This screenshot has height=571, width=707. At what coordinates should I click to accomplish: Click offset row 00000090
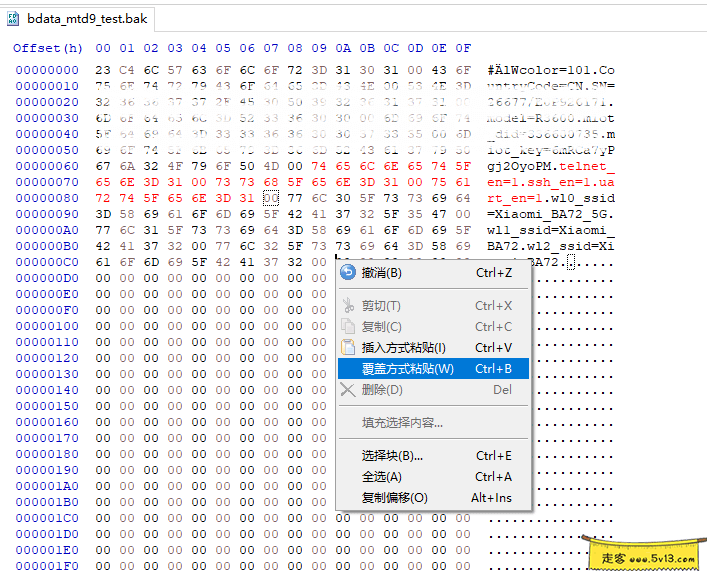(47, 214)
